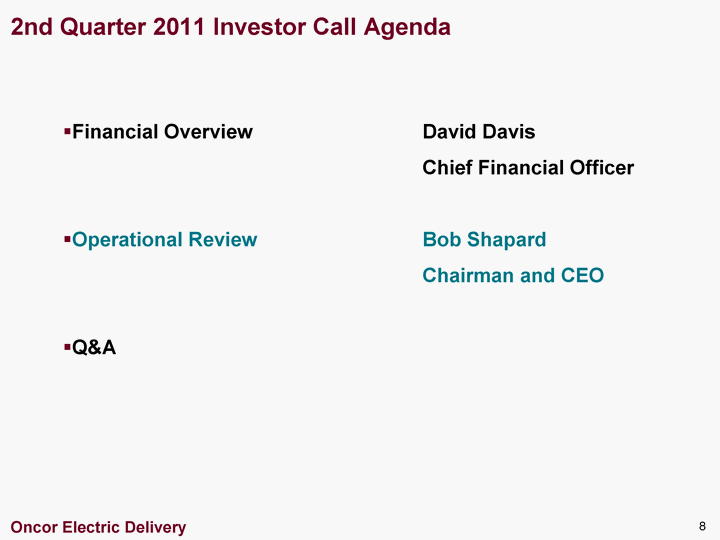Click the square bullet before Q&A
The image size is (720, 540).
(x=68, y=347)
